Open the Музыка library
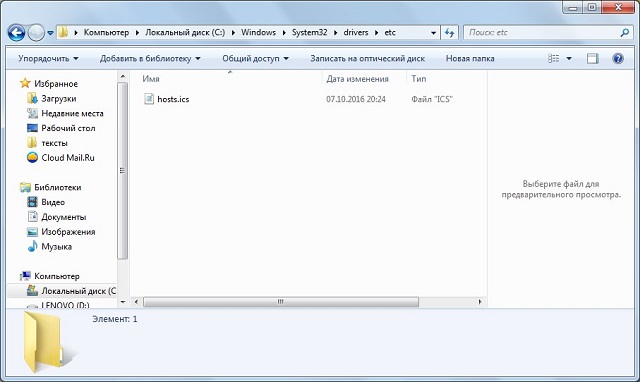Viewport: 640px width, 382px height. point(56,247)
